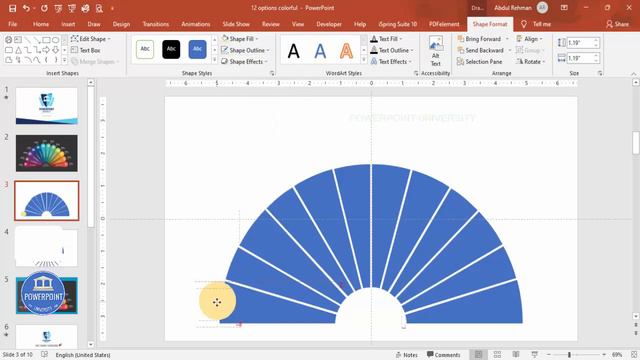Click the Alt Text button
Image resolution: width=640 pixels, height=360 pixels.
[436, 51]
